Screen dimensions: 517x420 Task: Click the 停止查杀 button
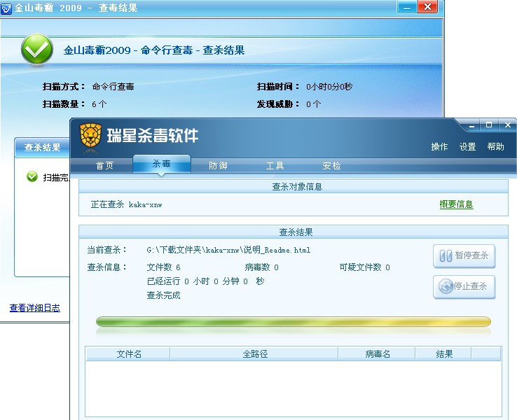click(x=464, y=286)
